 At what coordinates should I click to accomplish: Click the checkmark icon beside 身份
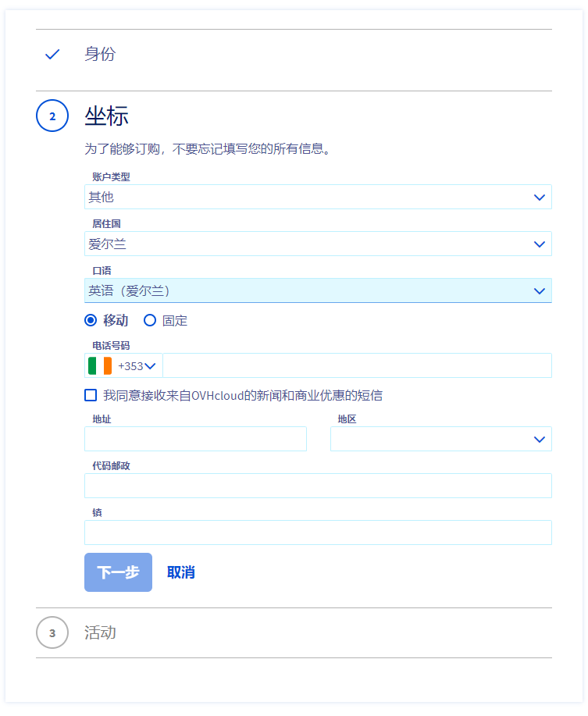(52, 55)
